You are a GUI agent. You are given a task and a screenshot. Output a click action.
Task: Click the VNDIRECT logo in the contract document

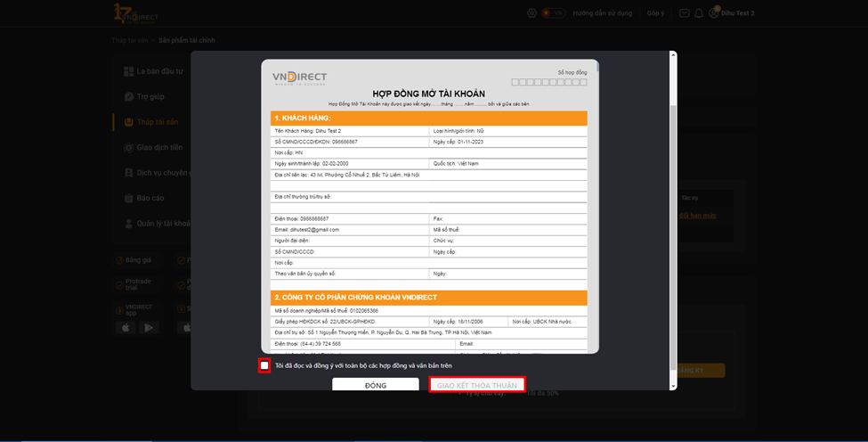tap(299, 78)
